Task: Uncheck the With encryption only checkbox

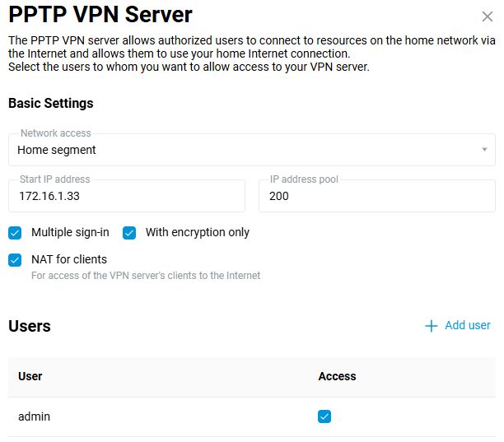Action: pyautogui.click(x=129, y=233)
